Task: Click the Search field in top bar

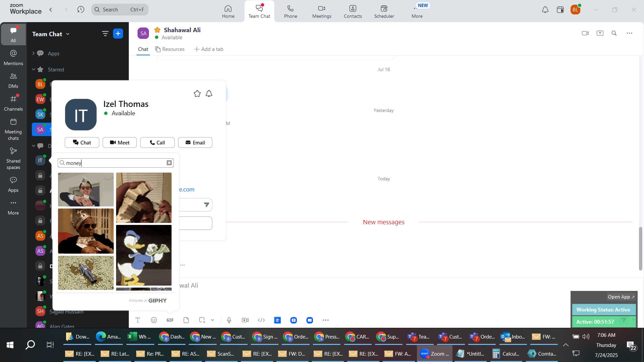Action: click(120, 10)
